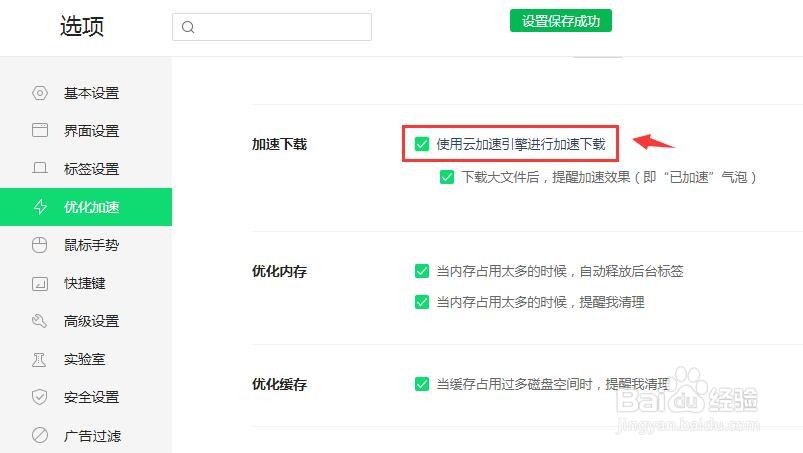Click the 界面设置 window icon

tap(39, 131)
